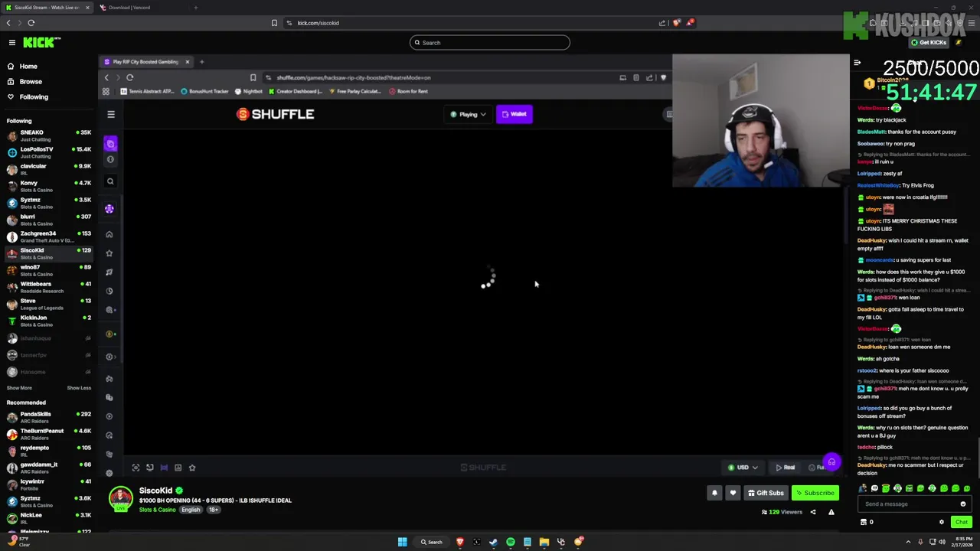
Task: Share page from address bar icon
Action: (x=662, y=23)
